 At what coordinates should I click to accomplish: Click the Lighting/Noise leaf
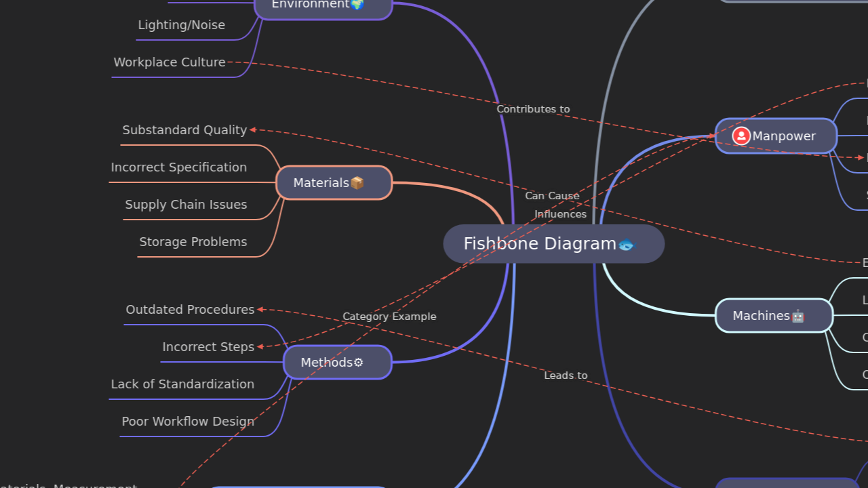182,25
